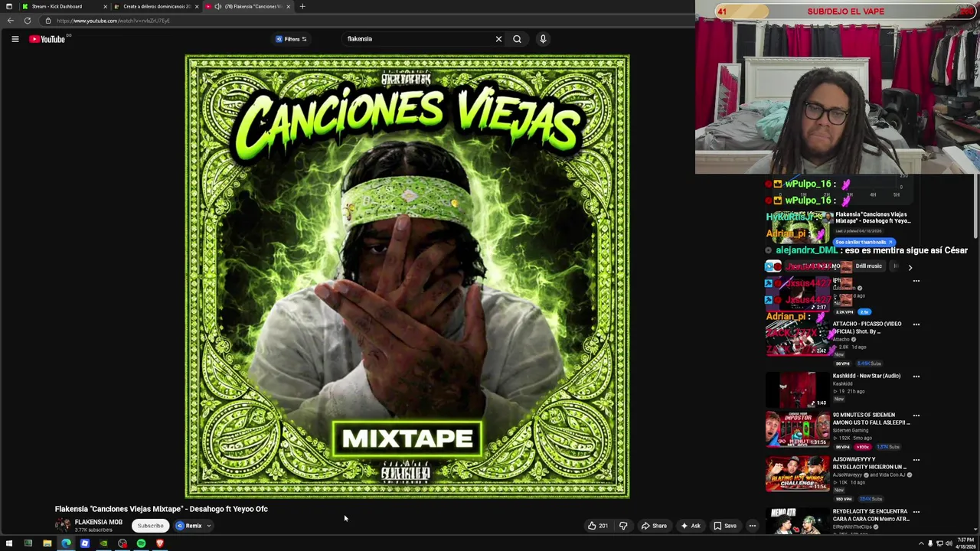Clear the search text with X
Image resolution: width=980 pixels, height=551 pixels.
498,39
